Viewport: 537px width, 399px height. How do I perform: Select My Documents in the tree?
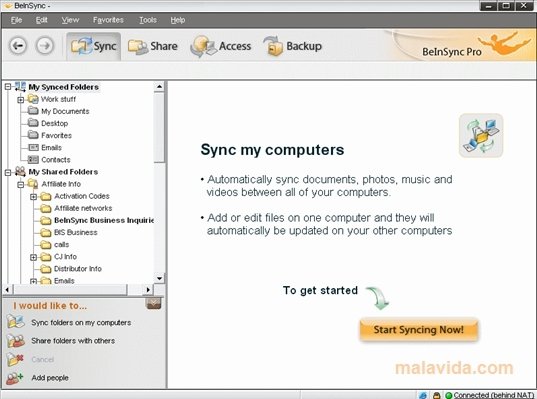click(x=65, y=111)
